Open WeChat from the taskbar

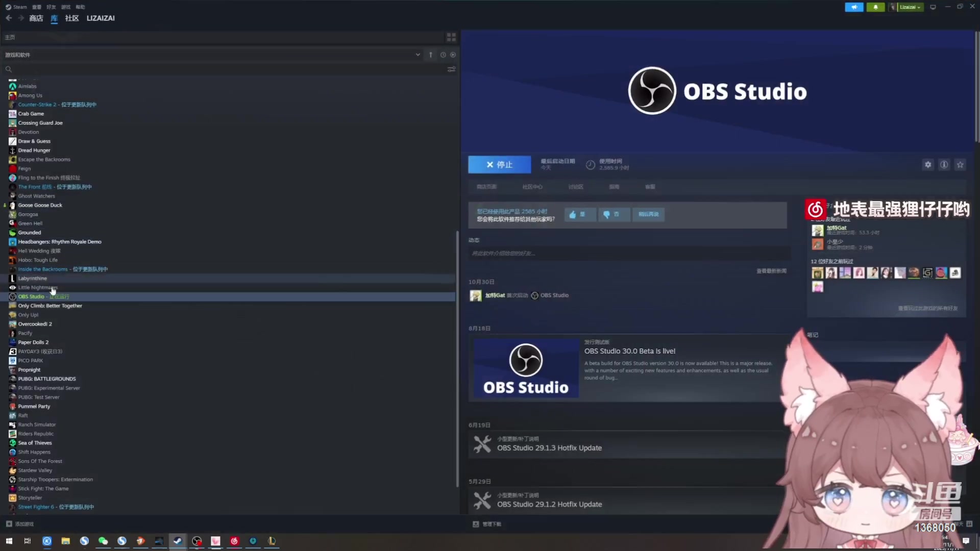pyautogui.click(x=103, y=541)
